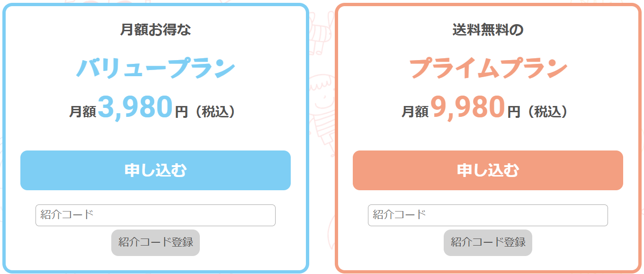Click the orange 申し込む button for プライムプラン

(x=488, y=170)
